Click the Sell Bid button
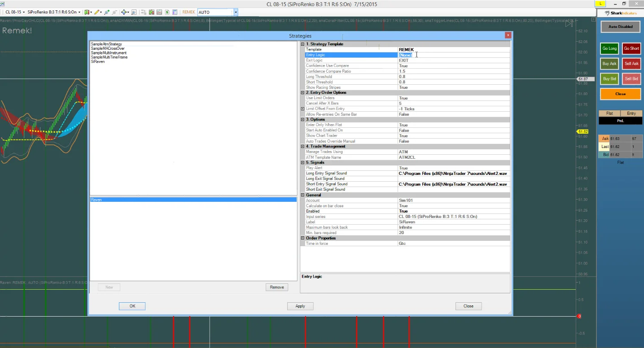644x348 pixels. tap(631, 78)
